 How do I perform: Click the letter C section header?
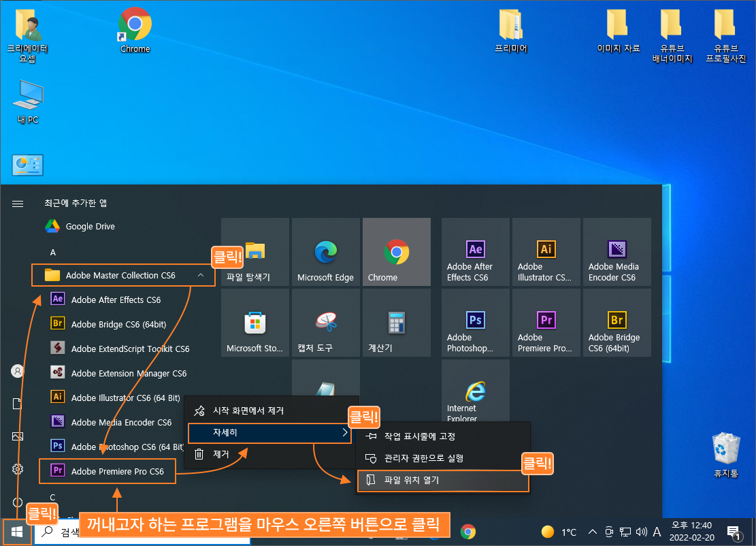coord(52,497)
